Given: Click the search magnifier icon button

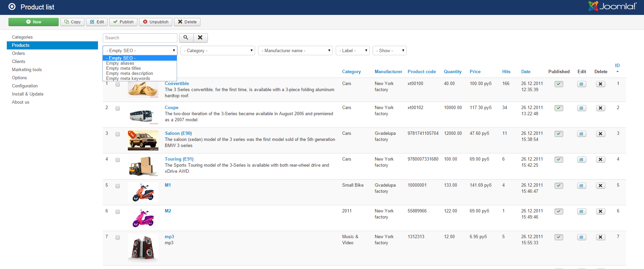Looking at the screenshot, I should (186, 38).
